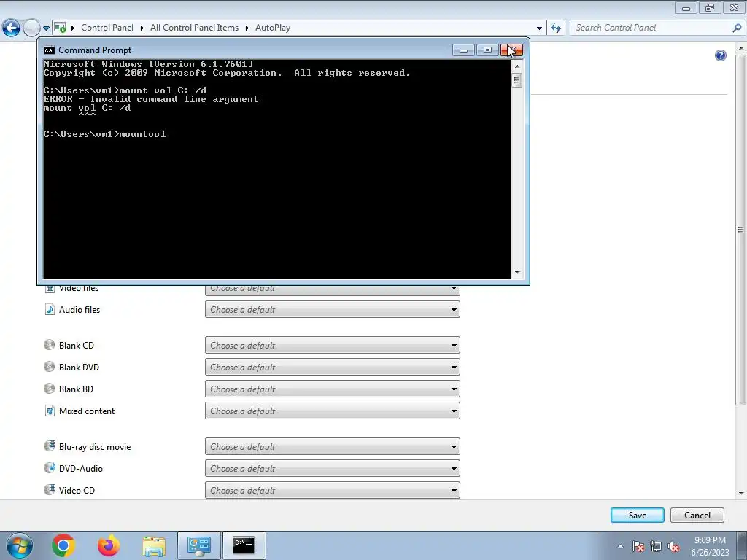Cancel the AutoPlay changes
This screenshot has width=747, height=560.
pos(697,516)
